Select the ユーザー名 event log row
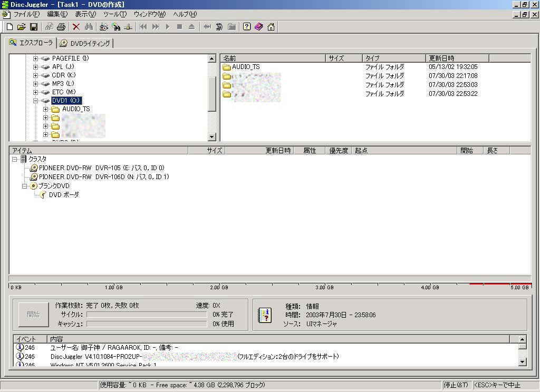This screenshot has height=392, width=540. tap(266, 348)
